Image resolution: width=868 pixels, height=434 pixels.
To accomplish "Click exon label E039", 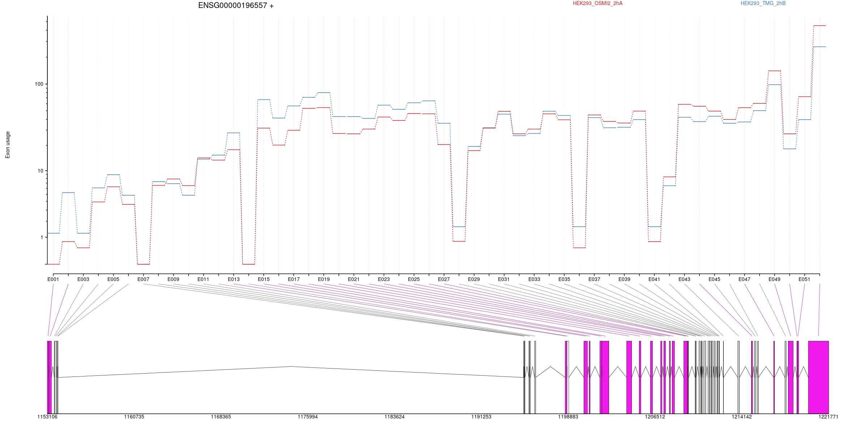I will click(x=624, y=279).
